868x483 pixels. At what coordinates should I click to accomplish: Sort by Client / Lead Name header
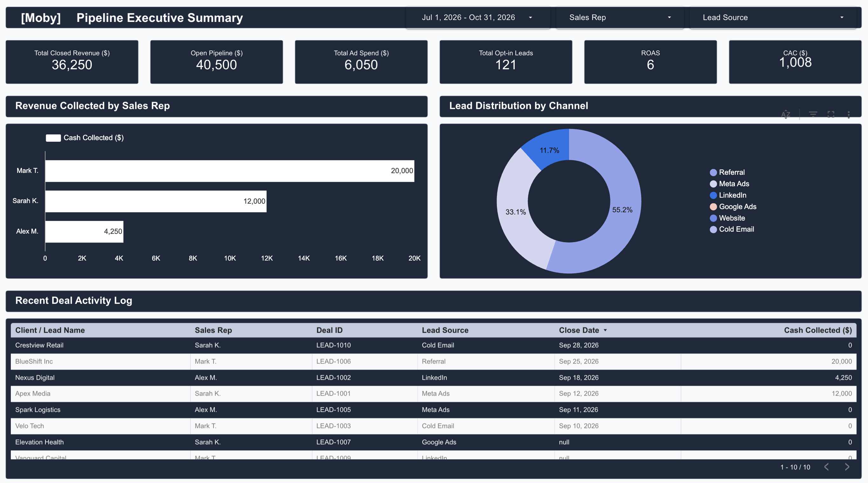[50, 330]
